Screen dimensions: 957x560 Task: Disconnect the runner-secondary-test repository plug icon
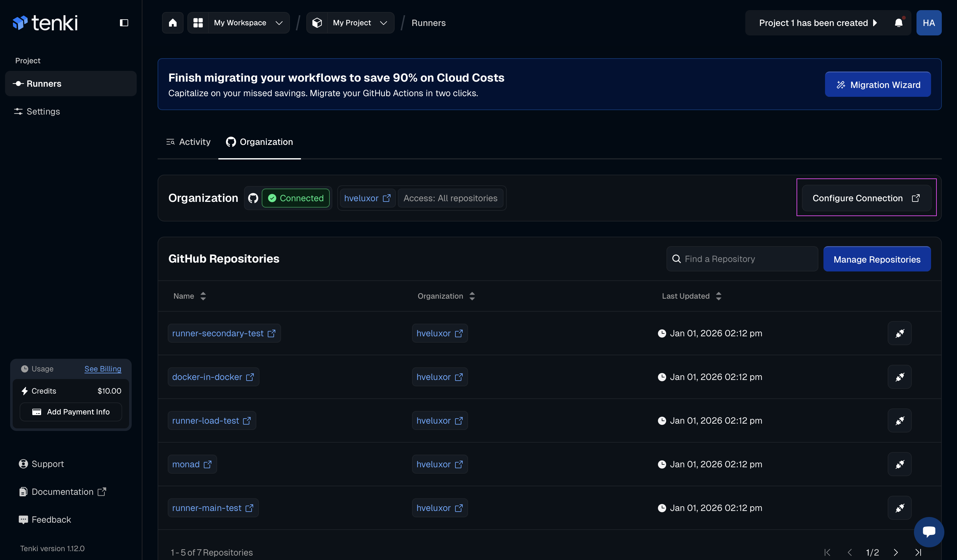[899, 333]
